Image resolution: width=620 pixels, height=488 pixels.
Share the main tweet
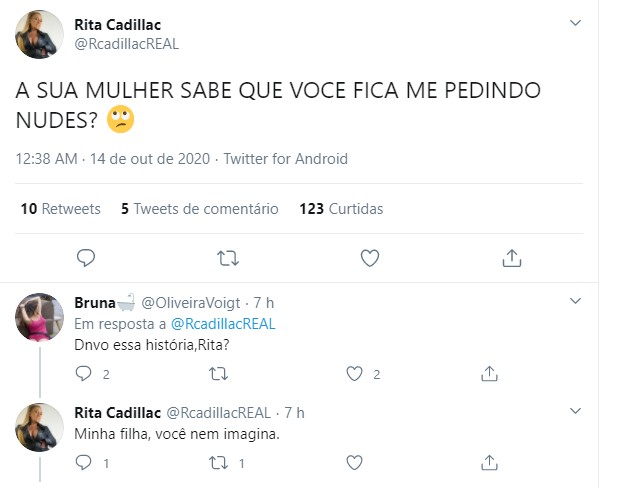pyautogui.click(x=511, y=258)
